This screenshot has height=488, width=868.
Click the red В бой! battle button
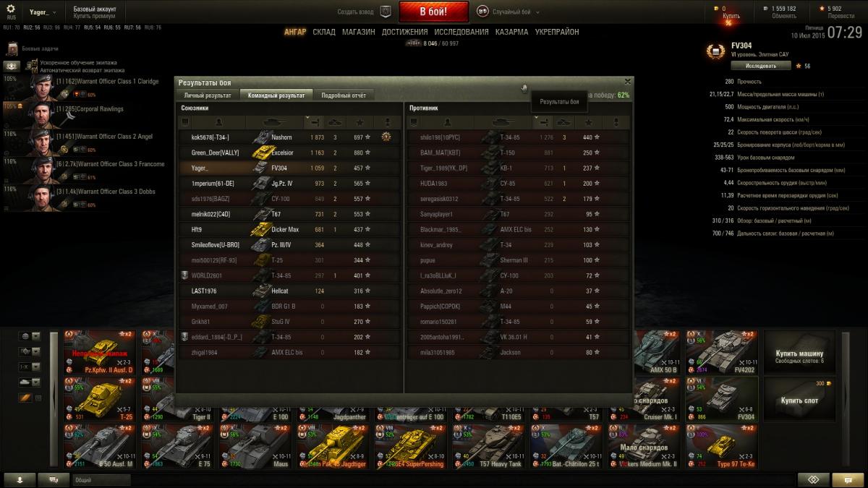pos(434,12)
